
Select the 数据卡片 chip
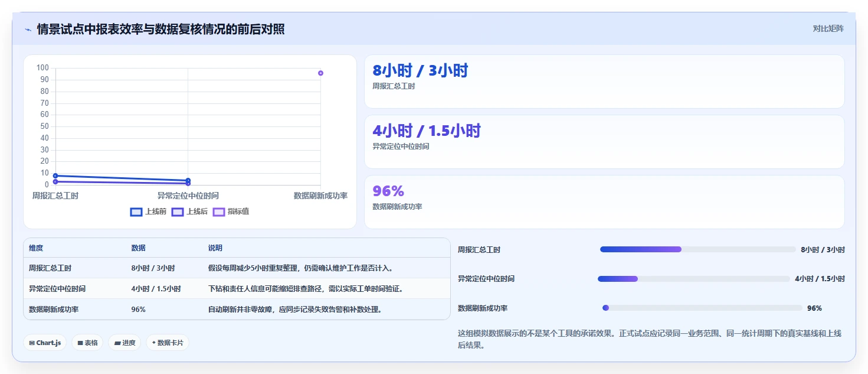click(168, 343)
